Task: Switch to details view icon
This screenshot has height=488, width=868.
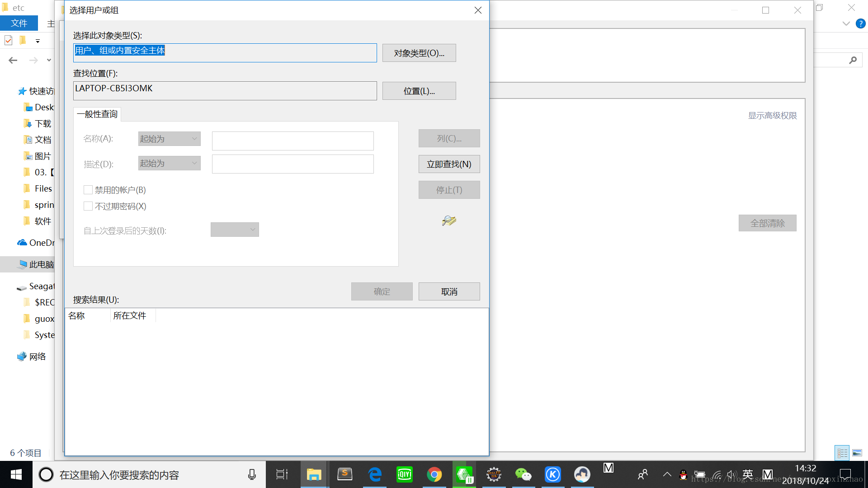Action: (x=842, y=453)
